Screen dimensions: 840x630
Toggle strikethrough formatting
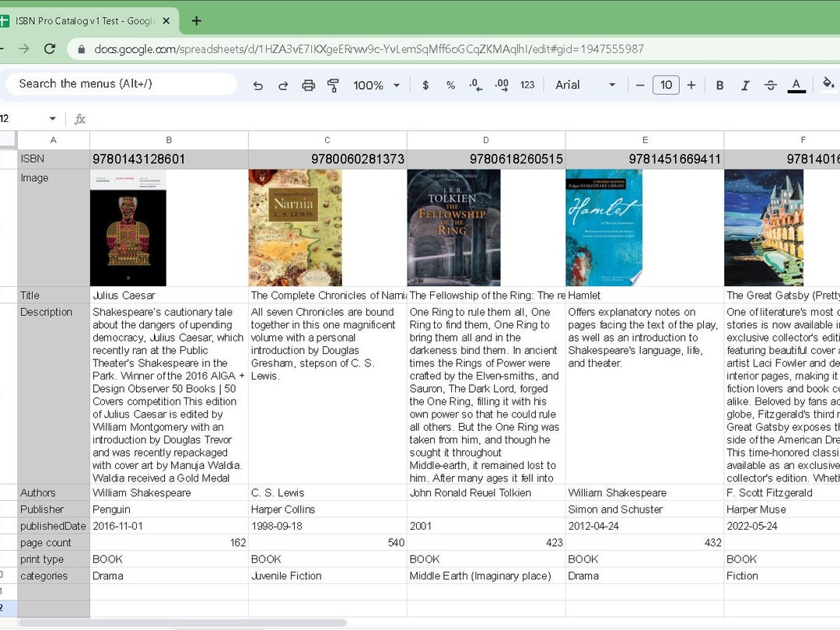[x=770, y=86]
